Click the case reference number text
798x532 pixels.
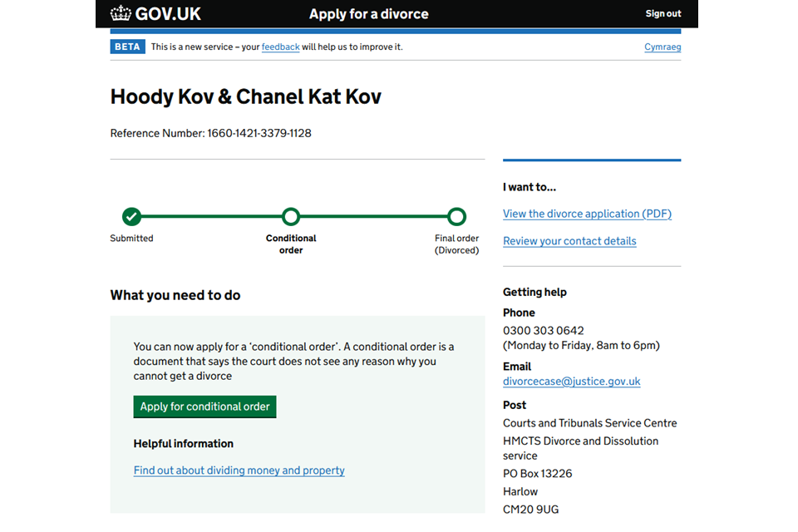210,133
